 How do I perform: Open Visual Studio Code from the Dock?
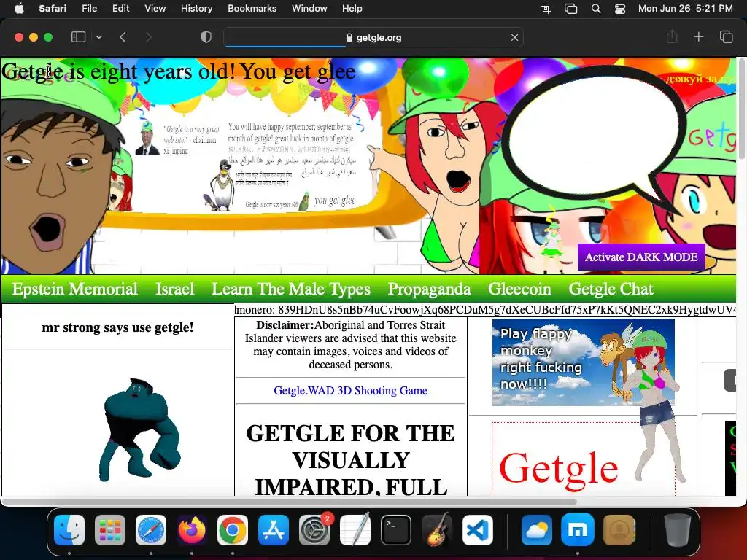coord(478,530)
